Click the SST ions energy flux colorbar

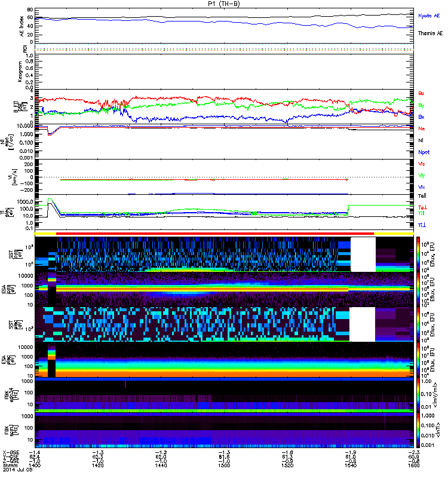(x=418, y=255)
